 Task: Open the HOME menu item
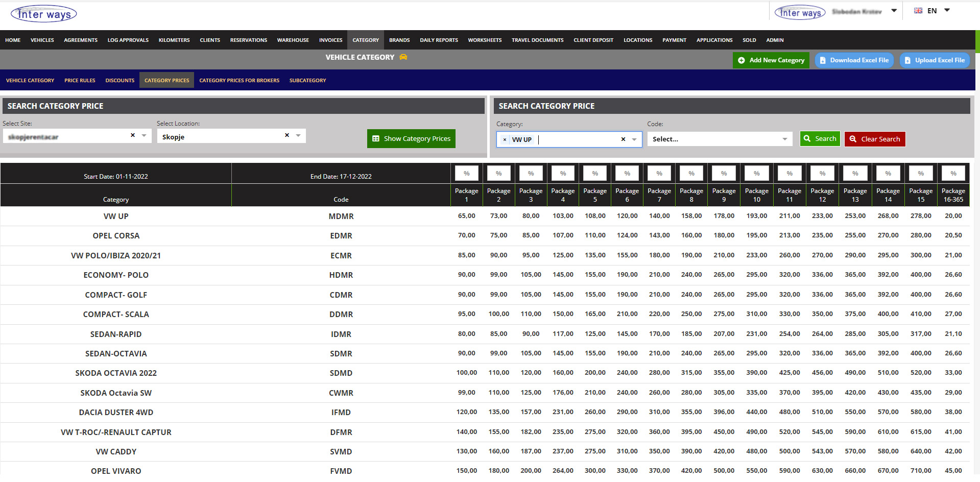pyautogui.click(x=13, y=40)
